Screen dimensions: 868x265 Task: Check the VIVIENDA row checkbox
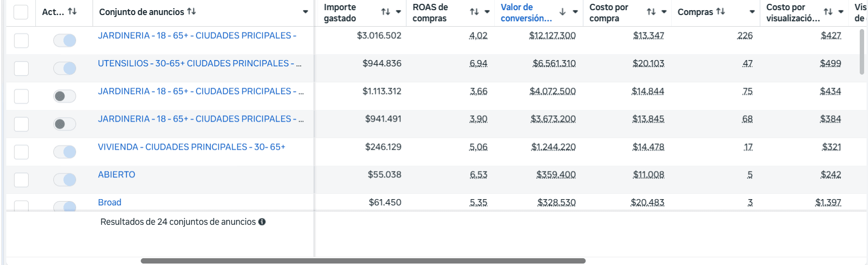[x=21, y=152]
